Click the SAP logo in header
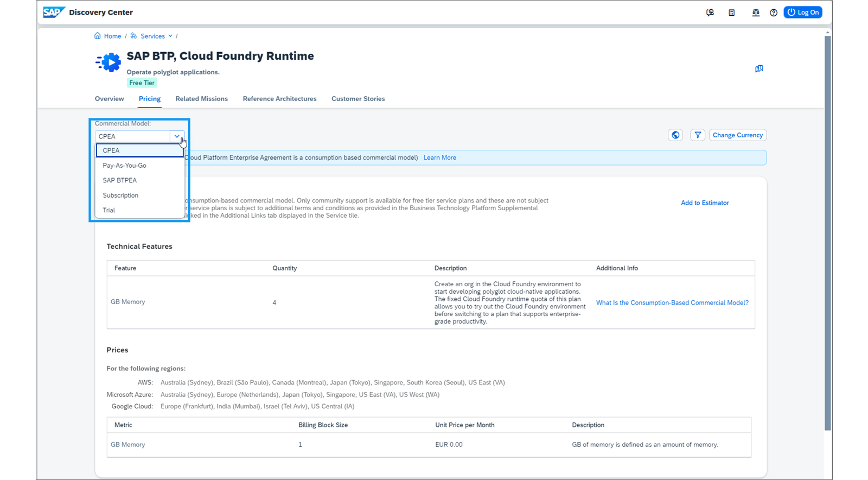This screenshot has width=868, height=480. tap(54, 12)
